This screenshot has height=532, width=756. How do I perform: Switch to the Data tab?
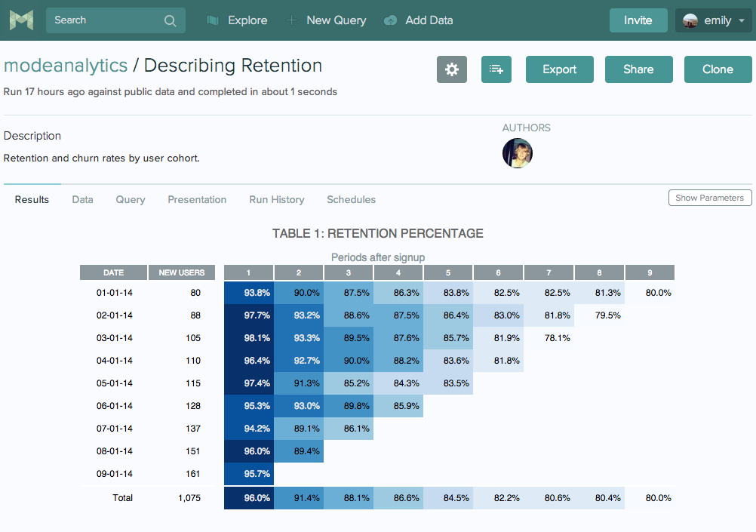pos(82,199)
